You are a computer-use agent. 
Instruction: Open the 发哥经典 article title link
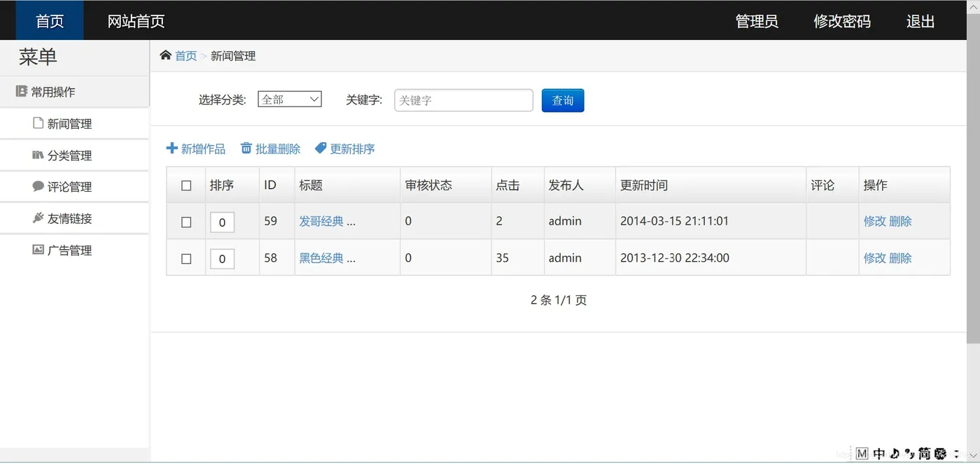point(321,221)
